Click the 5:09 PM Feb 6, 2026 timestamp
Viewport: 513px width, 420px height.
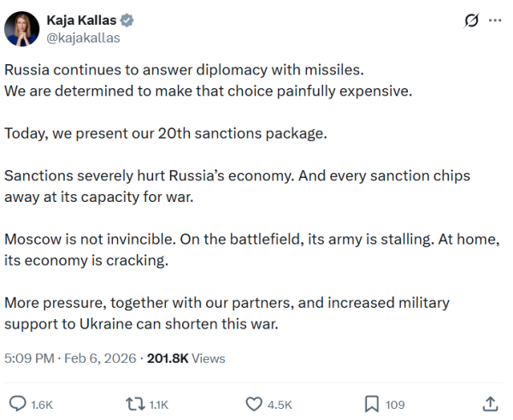click(71, 358)
